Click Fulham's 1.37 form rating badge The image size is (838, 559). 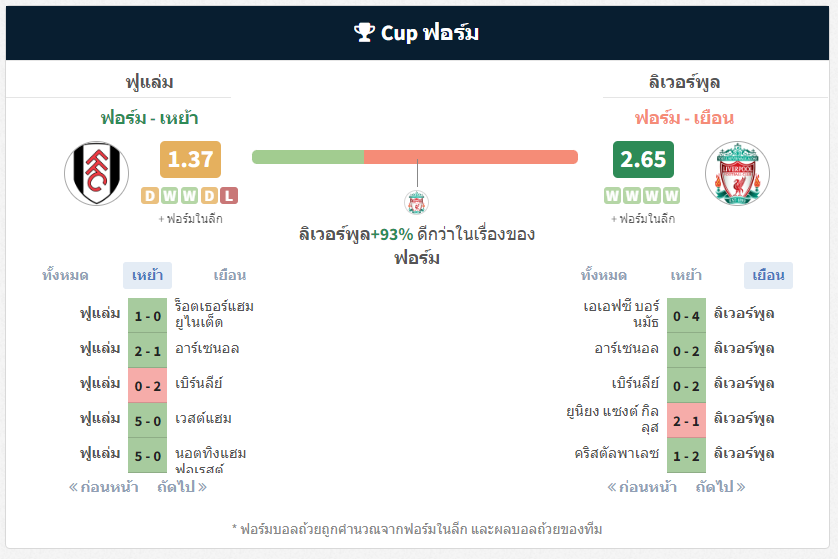pyautogui.click(x=190, y=159)
